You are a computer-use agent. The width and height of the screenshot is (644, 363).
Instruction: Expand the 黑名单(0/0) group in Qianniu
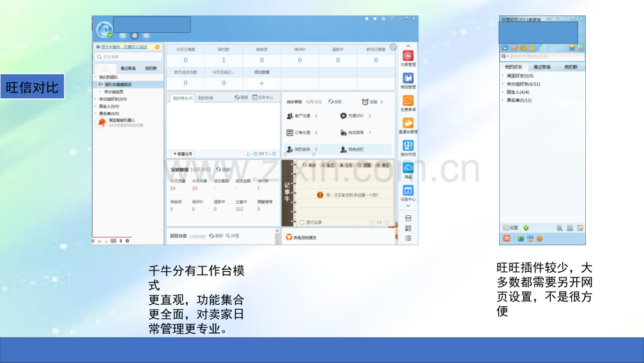click(108, 114)
